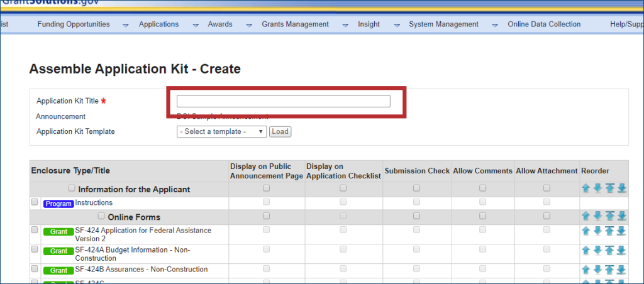This screenshot has height=284, width=644.
Task: Click the Load button
Action: point(280,132)
